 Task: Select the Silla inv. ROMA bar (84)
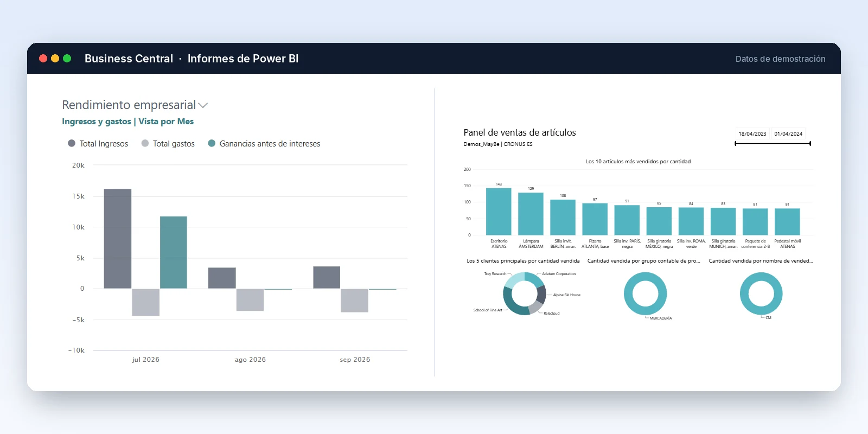(691, 221)
